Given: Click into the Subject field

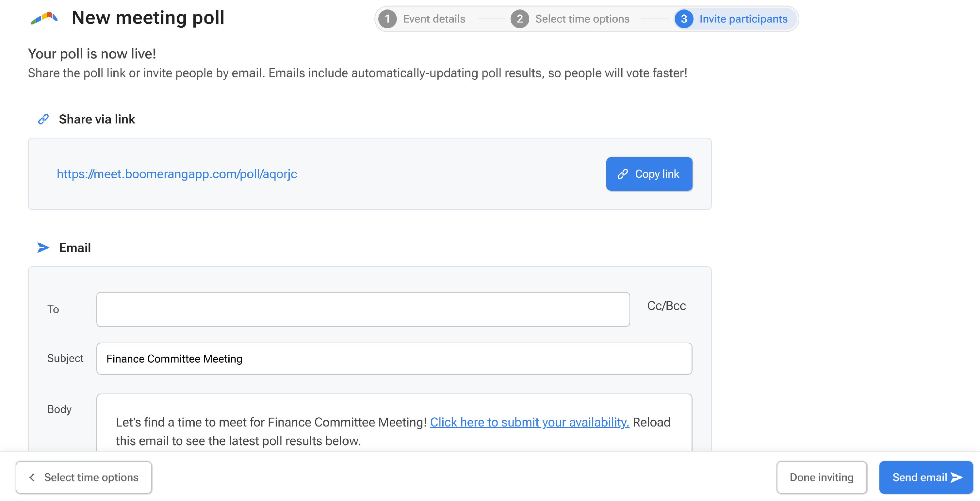Looking at the screenshot, I should click(394, 359).
